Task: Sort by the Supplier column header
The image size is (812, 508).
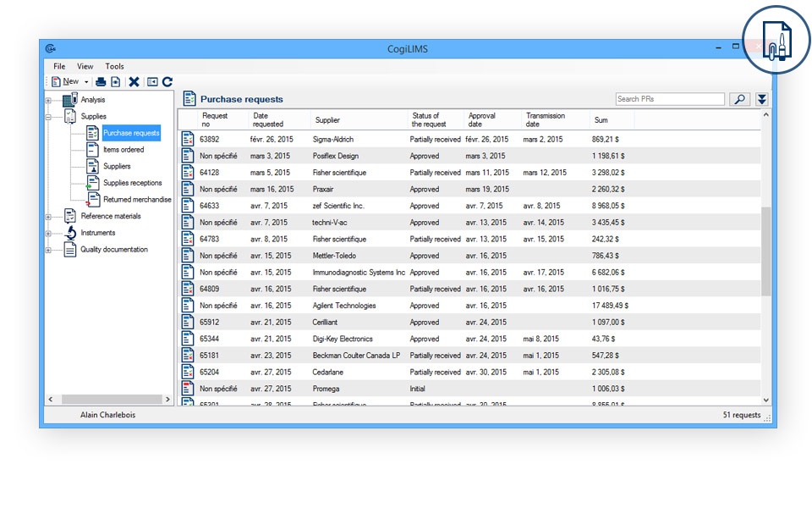Action: pos(327,120)
